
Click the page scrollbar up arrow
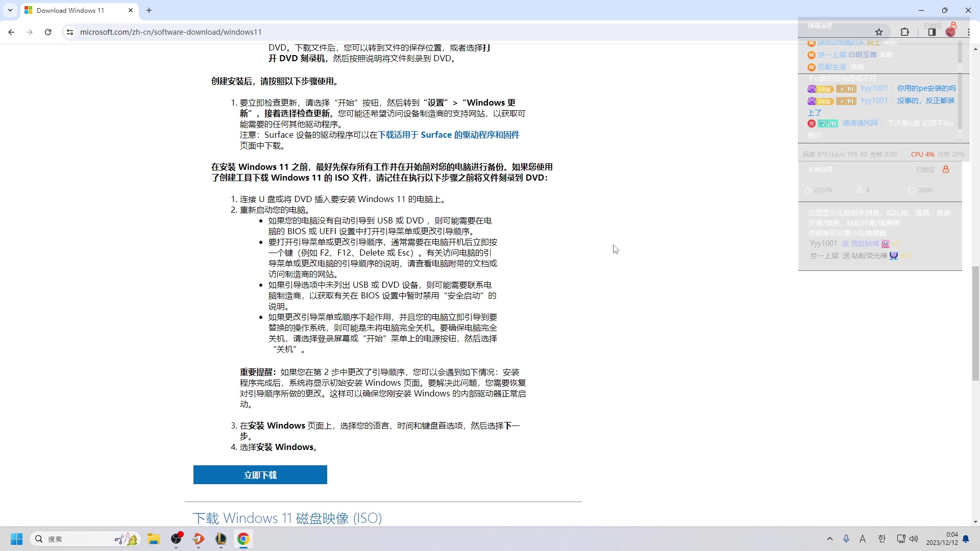pyautogui.click(x=975, y=49)
